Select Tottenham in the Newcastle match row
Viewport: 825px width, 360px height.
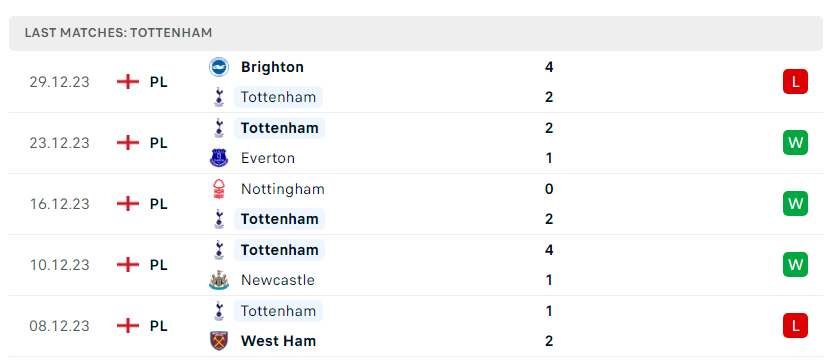[x=279, y=250]
